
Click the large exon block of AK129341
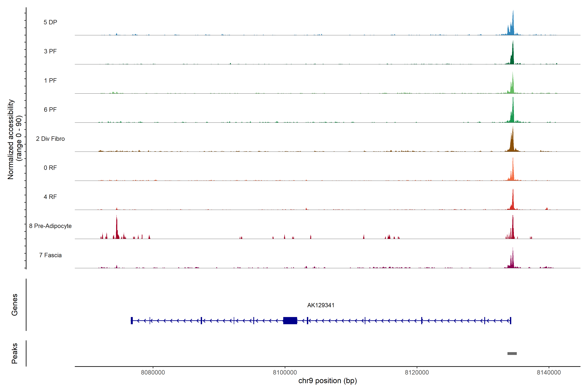pos(290,320)
